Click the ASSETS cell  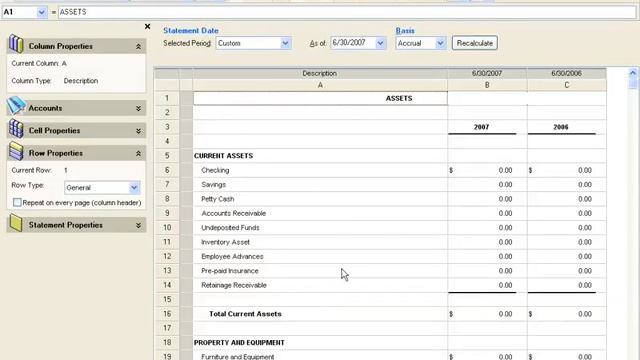320,98
